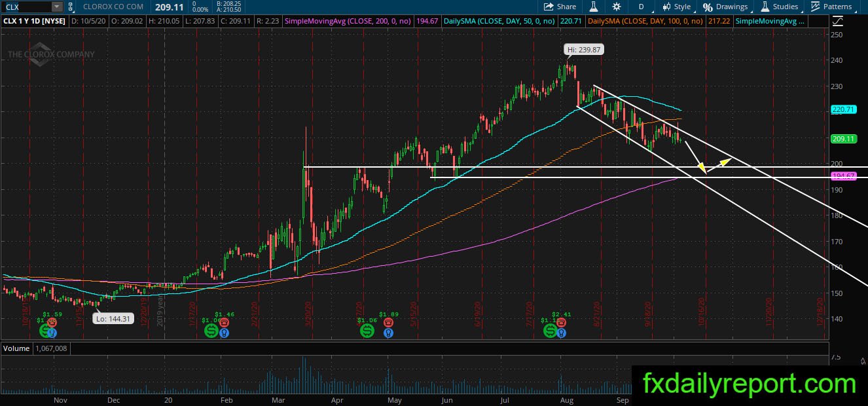Open the flask (thinkScript lab) icon
Screen dimensions: 868x406
pos(594,7)
